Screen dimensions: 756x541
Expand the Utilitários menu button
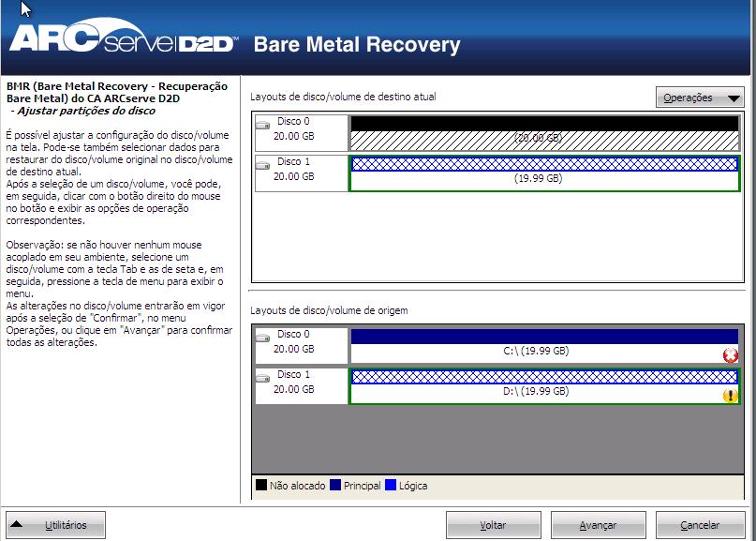coord(56,525)
